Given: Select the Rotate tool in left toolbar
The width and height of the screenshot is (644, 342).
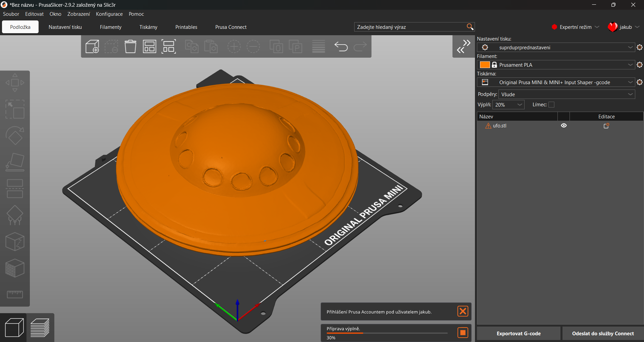Looking at the screenshot, I should pyautogui.click(x=15, y=136).
